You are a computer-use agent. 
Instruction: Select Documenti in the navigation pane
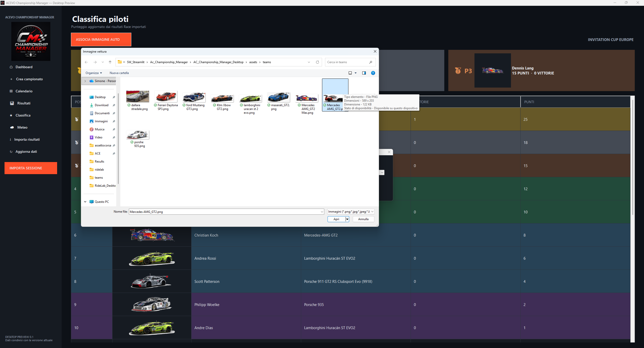point(102,113)
